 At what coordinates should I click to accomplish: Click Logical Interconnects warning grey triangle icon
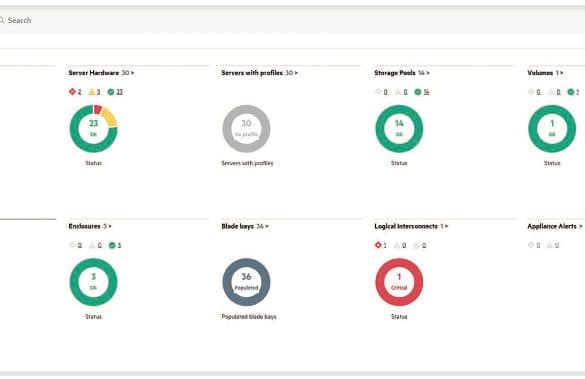pos(398,245)
